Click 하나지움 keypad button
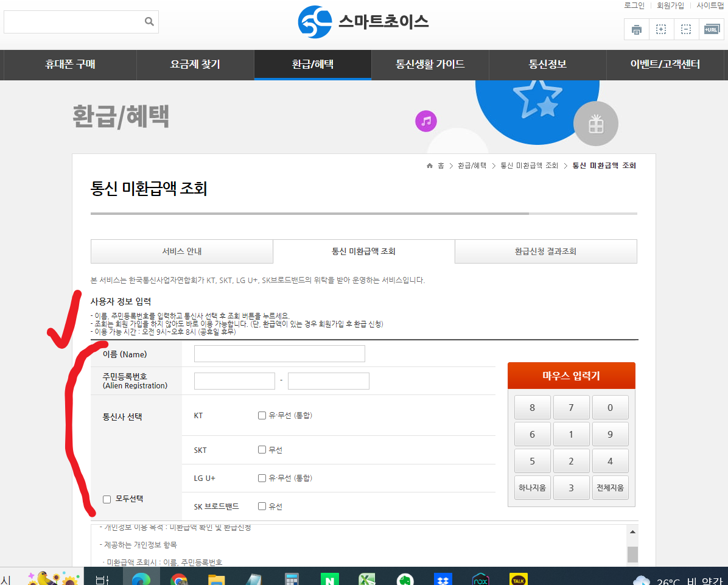Screen dimensions: 728x585 coord(533,488)
